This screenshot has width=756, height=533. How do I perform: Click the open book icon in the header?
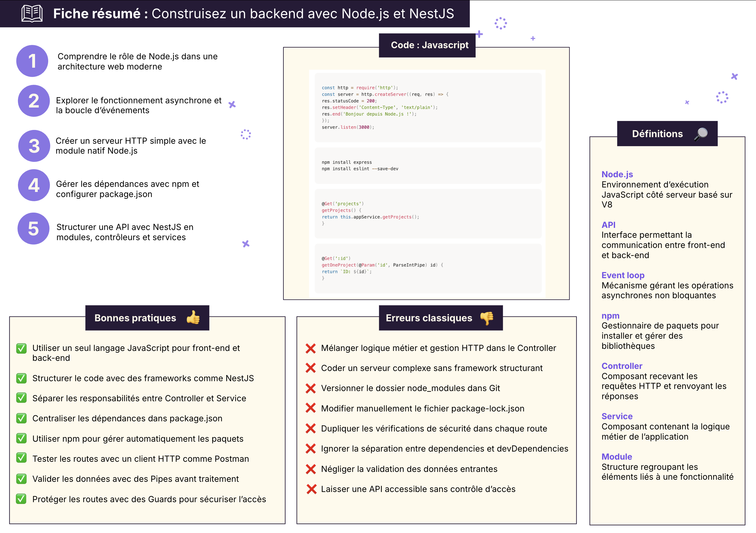[32, 13]
